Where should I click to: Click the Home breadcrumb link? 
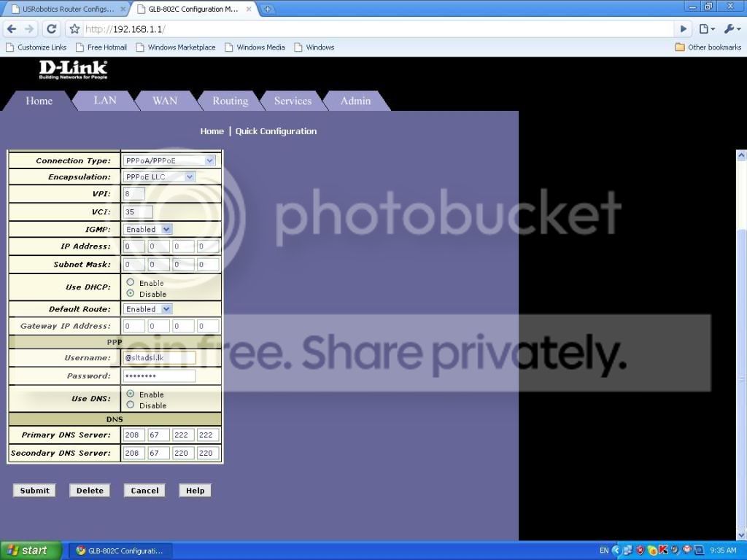click(x=212, y=131)
